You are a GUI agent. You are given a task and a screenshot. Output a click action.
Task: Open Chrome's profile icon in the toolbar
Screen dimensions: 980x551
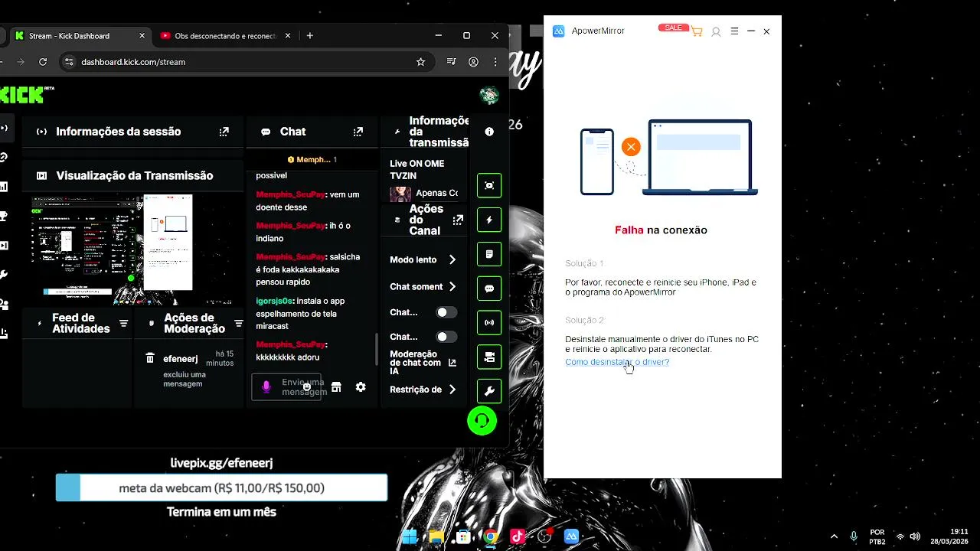click(474, 62)
